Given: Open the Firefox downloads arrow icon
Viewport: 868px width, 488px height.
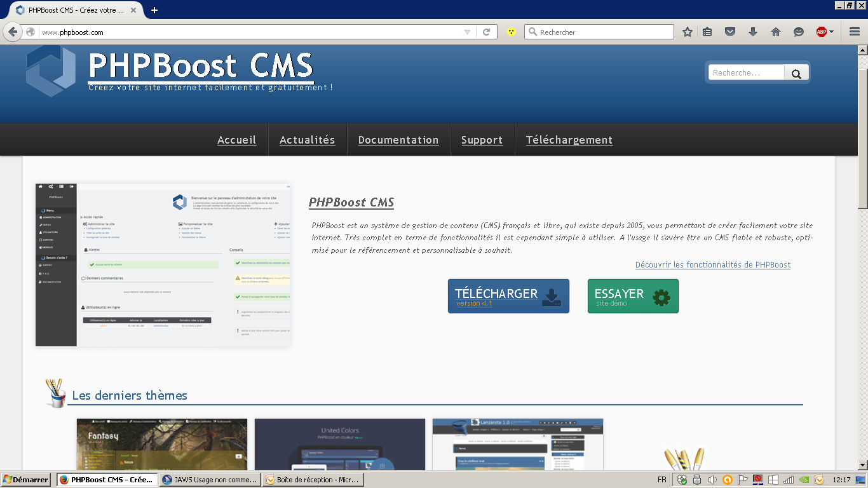Looking at the screenshot, I should (x=753, y=32).
